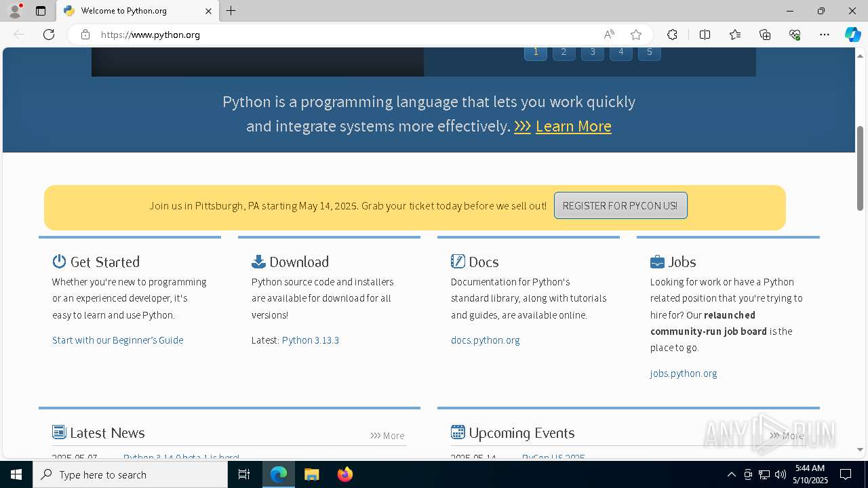
Task: Open the Python 3.13.3 download link
Action: click(311, 340)
